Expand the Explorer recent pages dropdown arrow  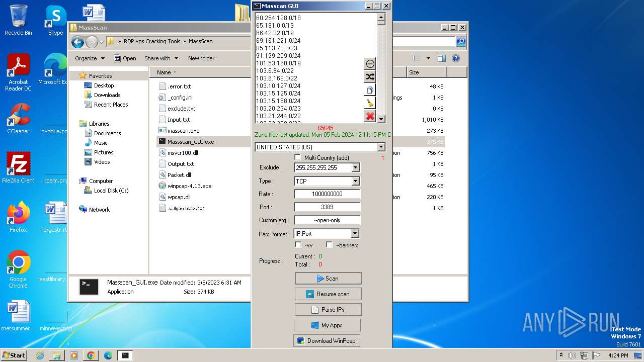pos(102,42)
